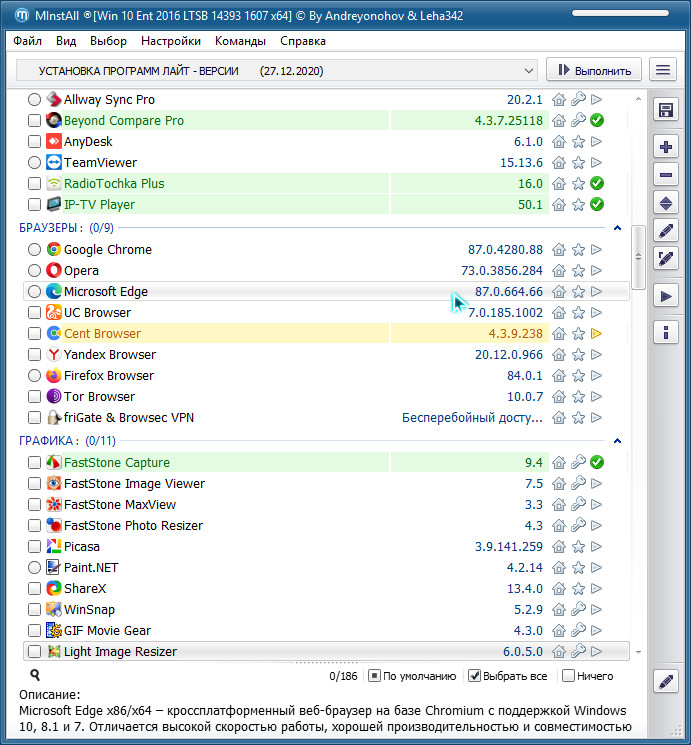Screen dimensions: 691x745
Task: Click the pencil-with-checkbox edit icon in sidebar
Action: [665, 258]
